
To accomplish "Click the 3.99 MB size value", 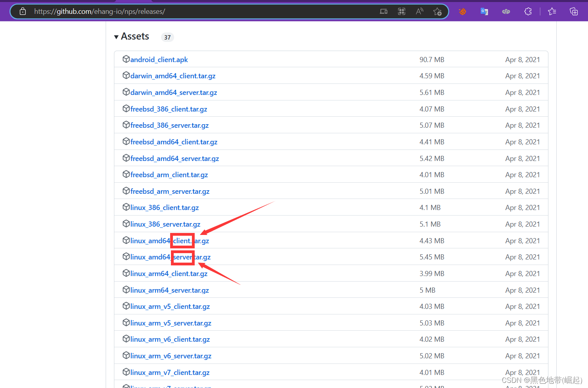I will pos(432,274).
